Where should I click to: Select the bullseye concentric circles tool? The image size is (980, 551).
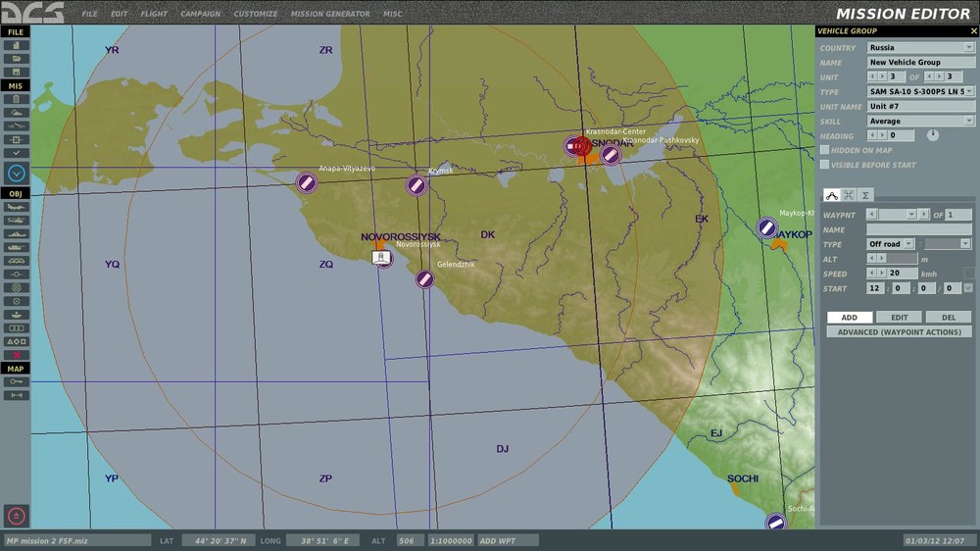point(17,287)
